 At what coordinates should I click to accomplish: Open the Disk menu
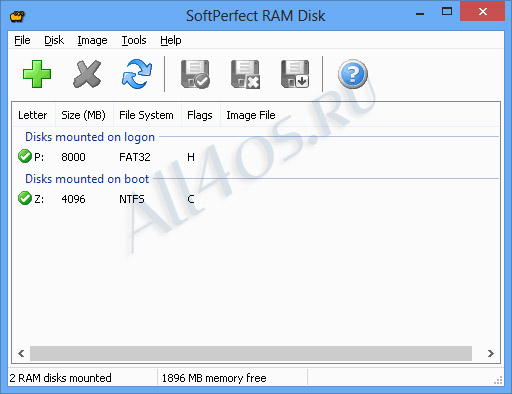pos(54,40)
